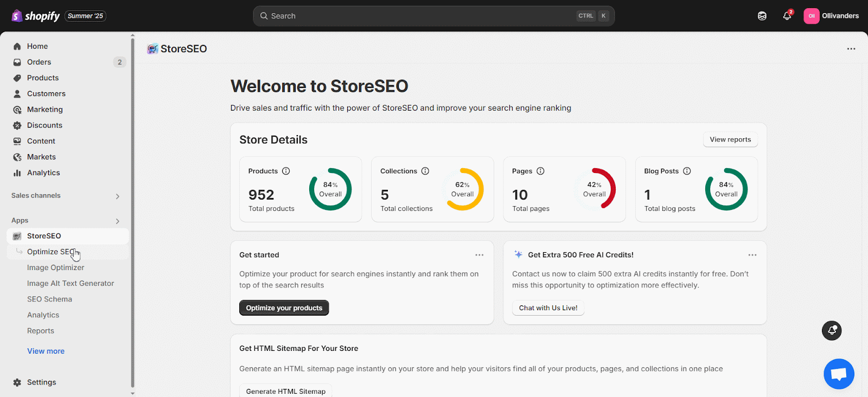Click the Products tag icon

(x=17, y=78)
